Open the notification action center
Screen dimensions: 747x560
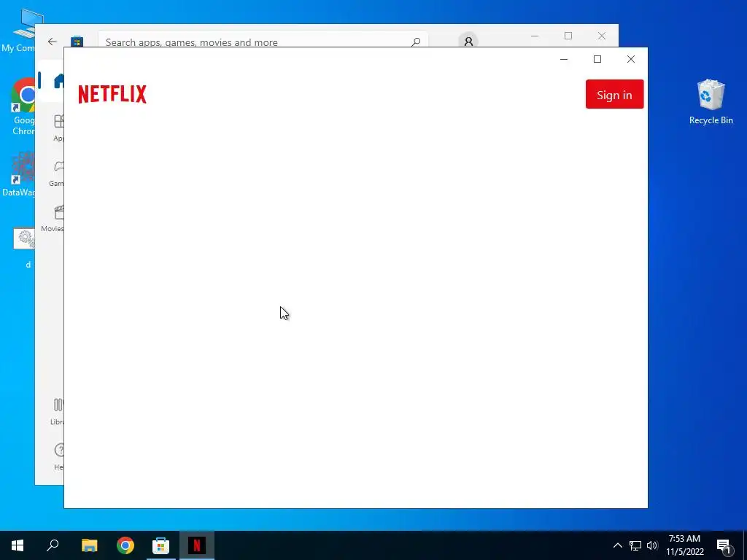[724, 545]
